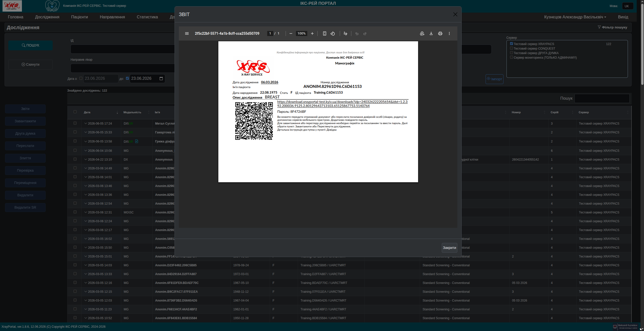Disable the до date checkbox
644x331 pixels.
click(127, 78)
